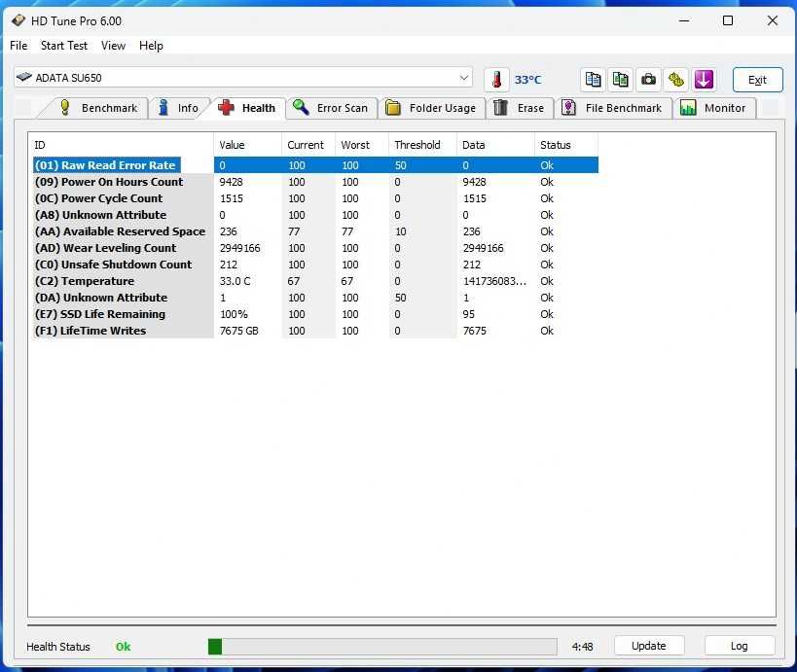Click the Erase trash can icon
The width and height of the screenshot is (797, 672).
coord(500,107)
